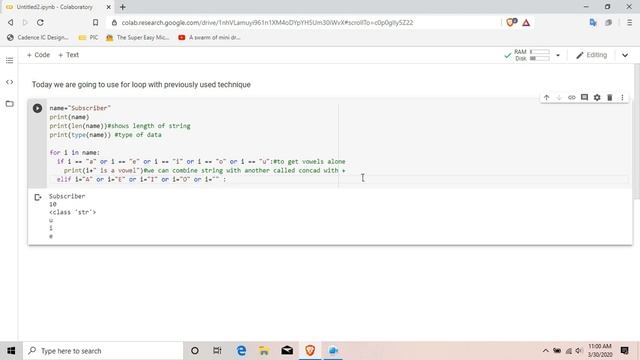Screen dimensions: 640x360
Task: Click the taskbar search box
Action: tap(103, 351)
